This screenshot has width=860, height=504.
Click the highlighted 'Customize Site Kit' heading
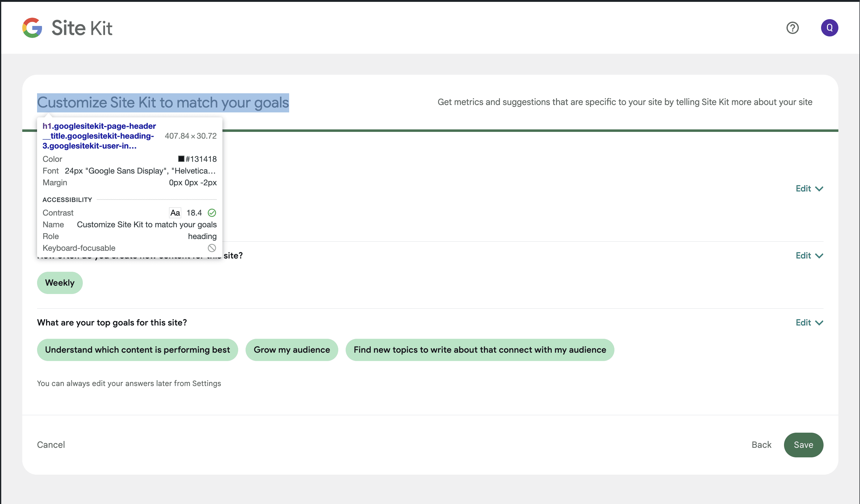click(163, 102)
